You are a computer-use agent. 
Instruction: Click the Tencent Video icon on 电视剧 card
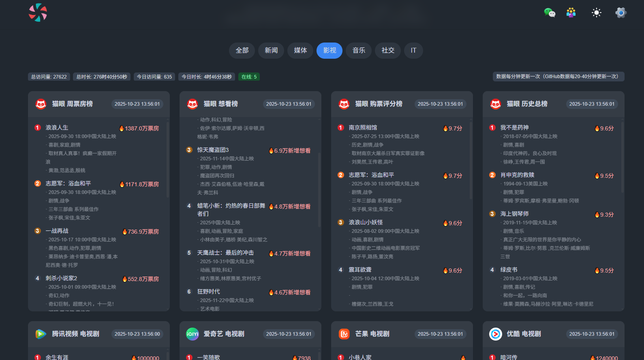[41, 334]
